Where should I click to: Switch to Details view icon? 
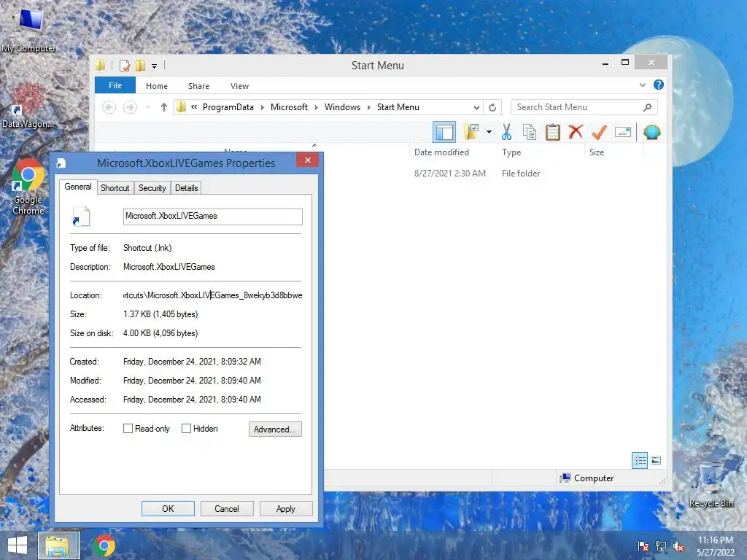coord(640,460)
